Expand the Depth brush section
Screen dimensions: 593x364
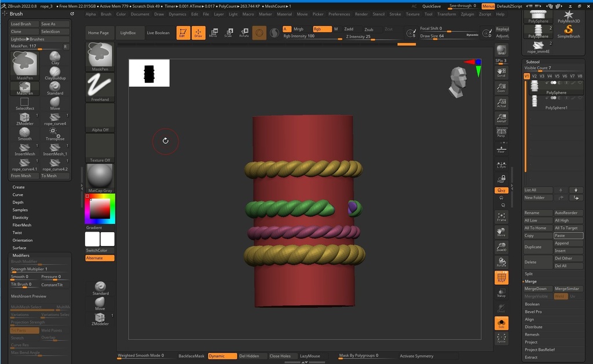pyautogui.click(x=18, y=202)
